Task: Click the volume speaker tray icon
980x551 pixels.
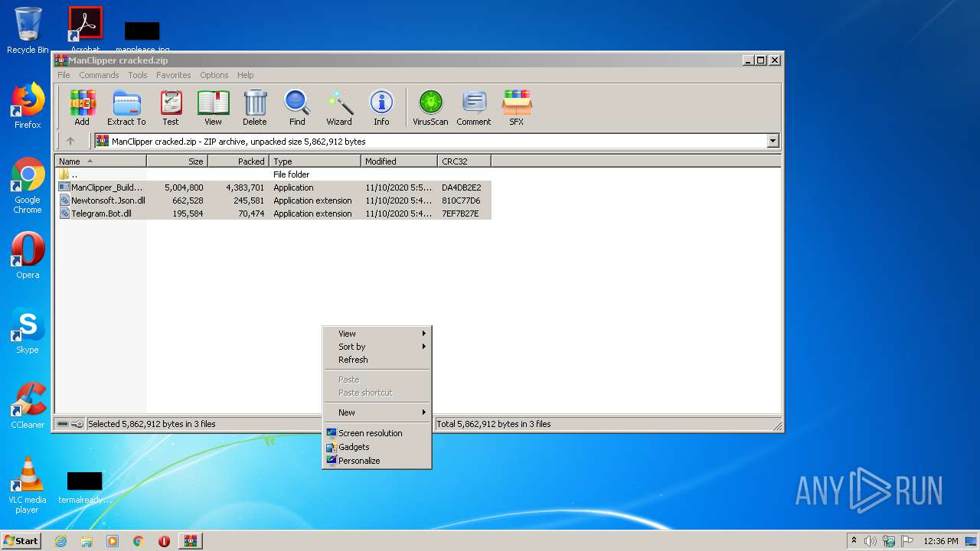Action: point(871,541)
